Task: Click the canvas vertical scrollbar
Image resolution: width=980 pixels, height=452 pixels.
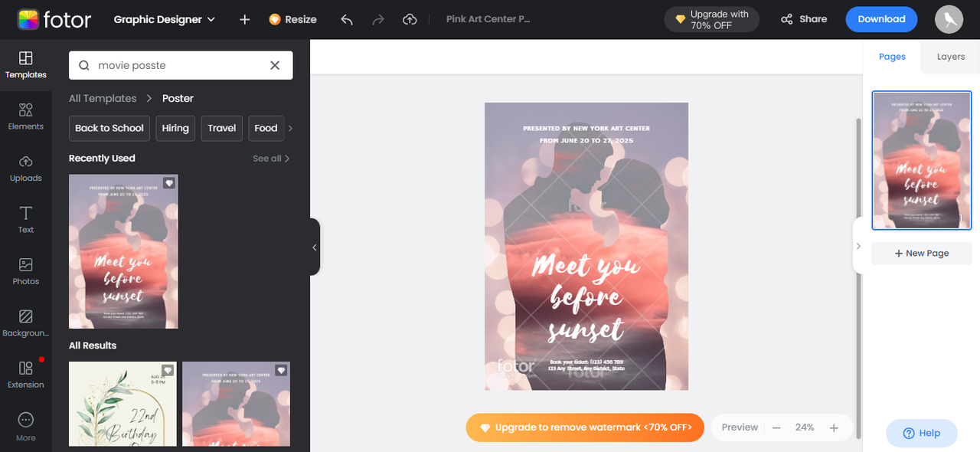Action: pyautogui.click(x=858, y=280)
